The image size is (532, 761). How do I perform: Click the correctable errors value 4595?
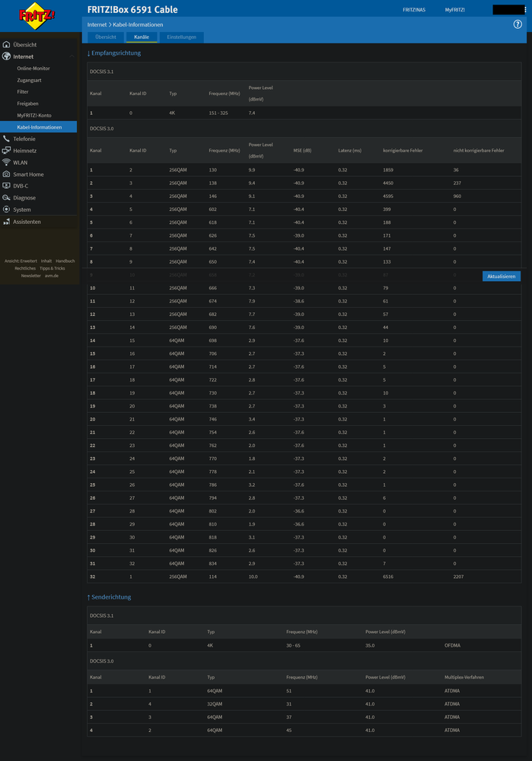388,196
